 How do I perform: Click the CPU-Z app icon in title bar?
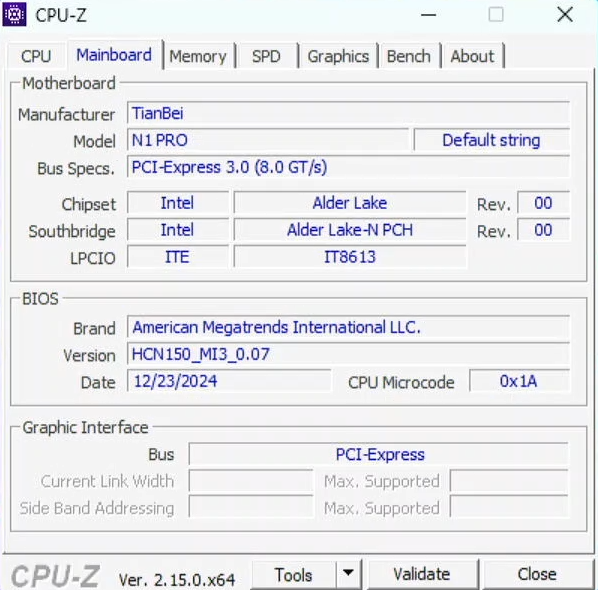tap(14, 14)
